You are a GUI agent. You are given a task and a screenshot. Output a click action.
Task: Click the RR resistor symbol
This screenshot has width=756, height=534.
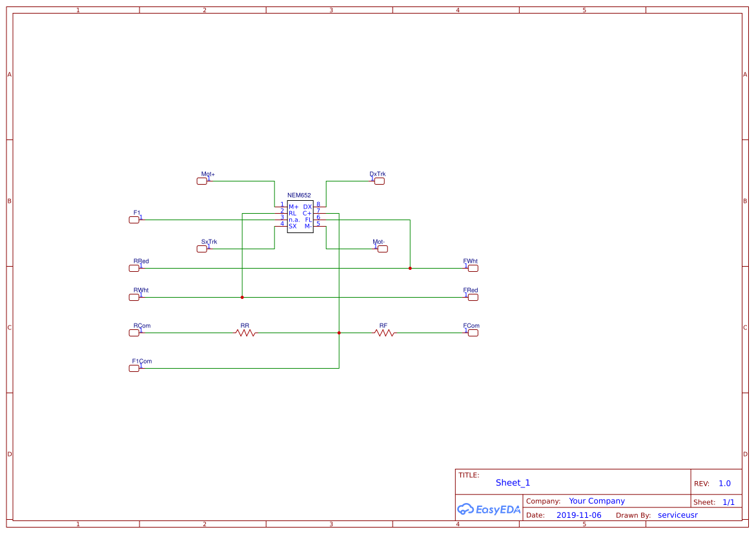coord(246,333)
